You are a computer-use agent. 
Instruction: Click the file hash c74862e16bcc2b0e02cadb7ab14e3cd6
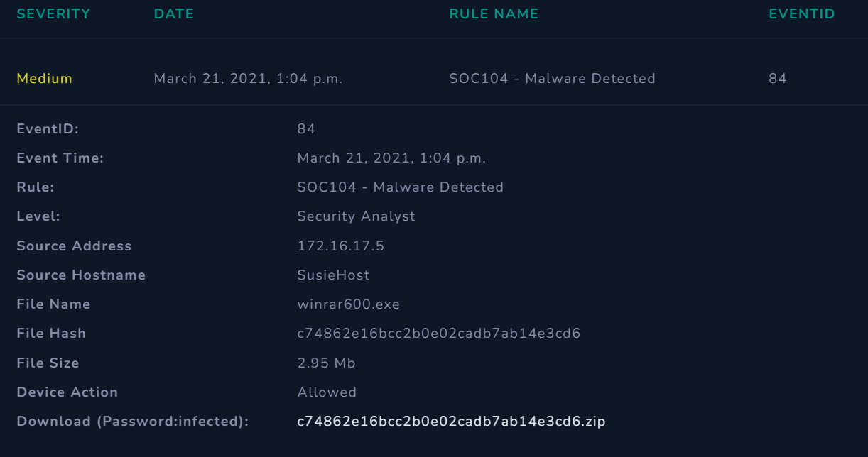tap(438, 333)
